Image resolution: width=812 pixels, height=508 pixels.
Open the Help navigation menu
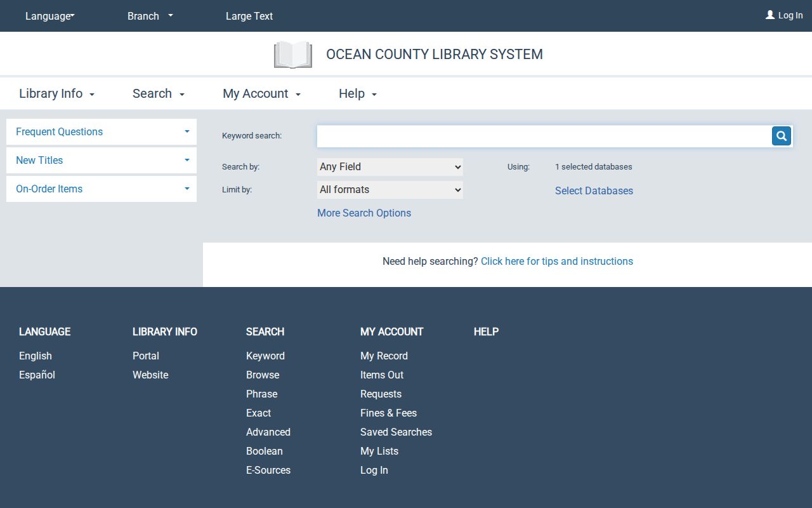pyautogui.click(x=358, y=93)
